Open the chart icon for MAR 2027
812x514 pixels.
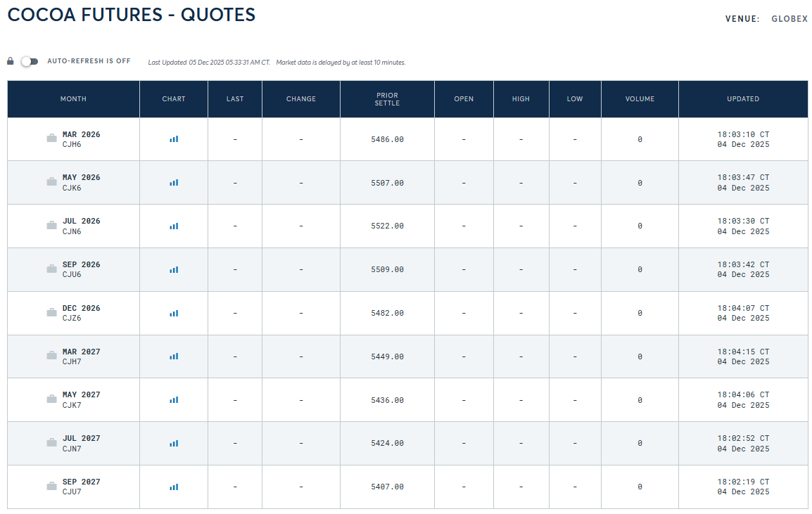[x=174, y=356]
